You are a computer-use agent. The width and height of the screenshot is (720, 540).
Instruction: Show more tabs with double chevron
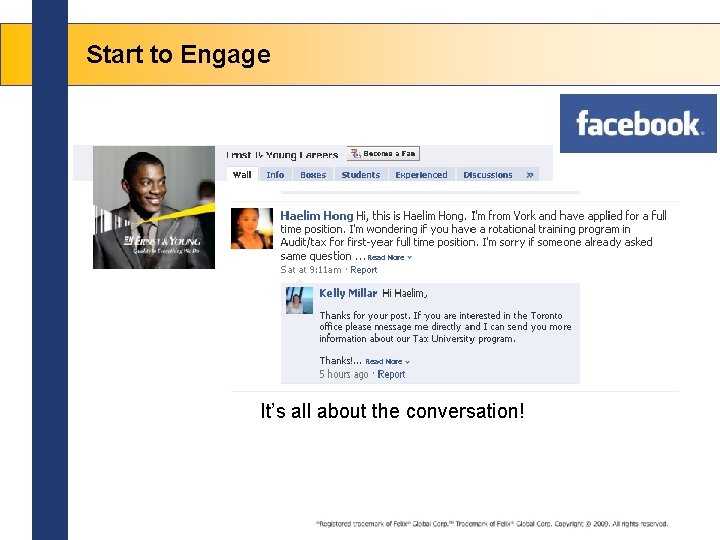coord(530,174)
